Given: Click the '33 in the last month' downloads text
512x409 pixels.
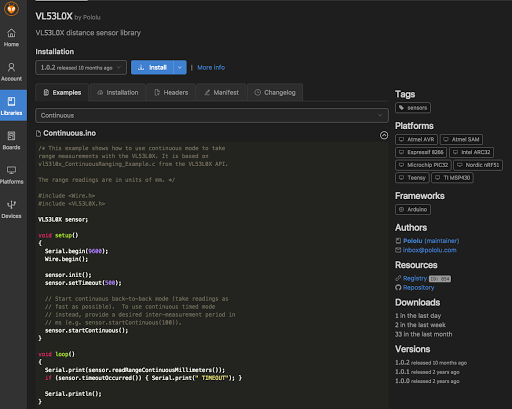Looking at the screenshot, I should coord(423,334).
